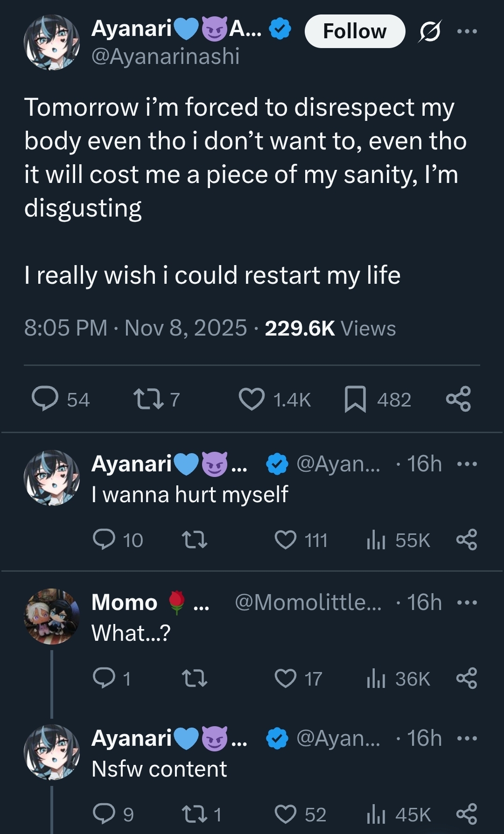Click the Follow button

click(x=354, y=31)
